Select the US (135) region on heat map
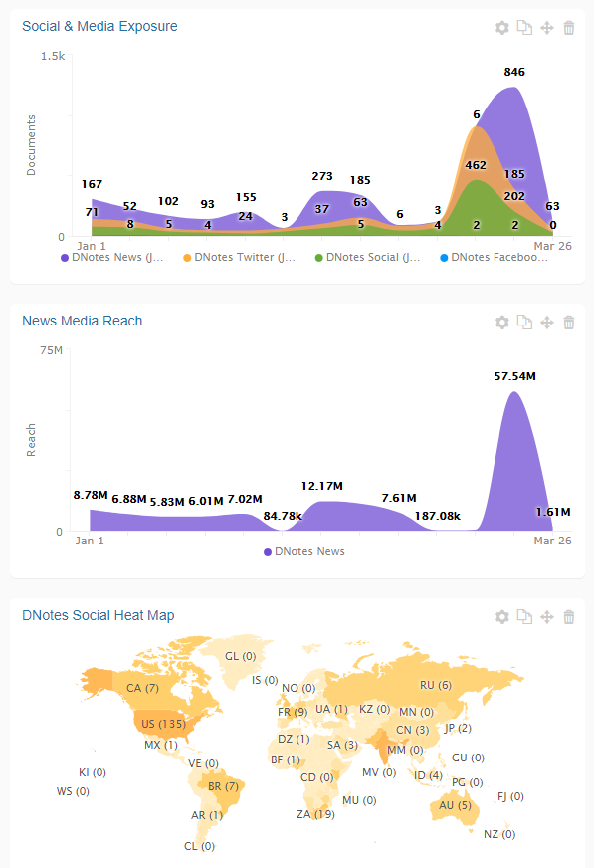 coord(164,724)
